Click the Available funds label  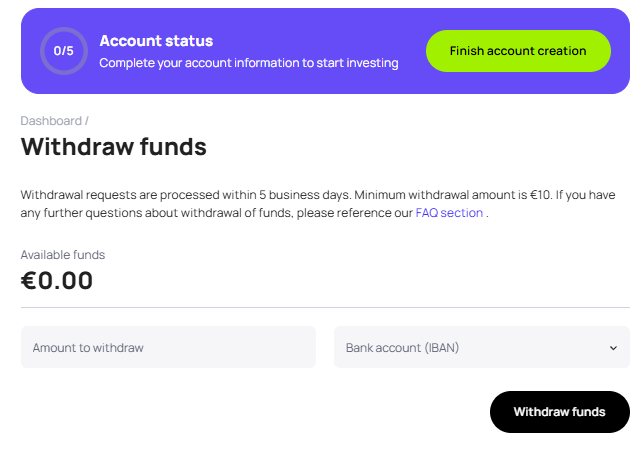point(62,255)
